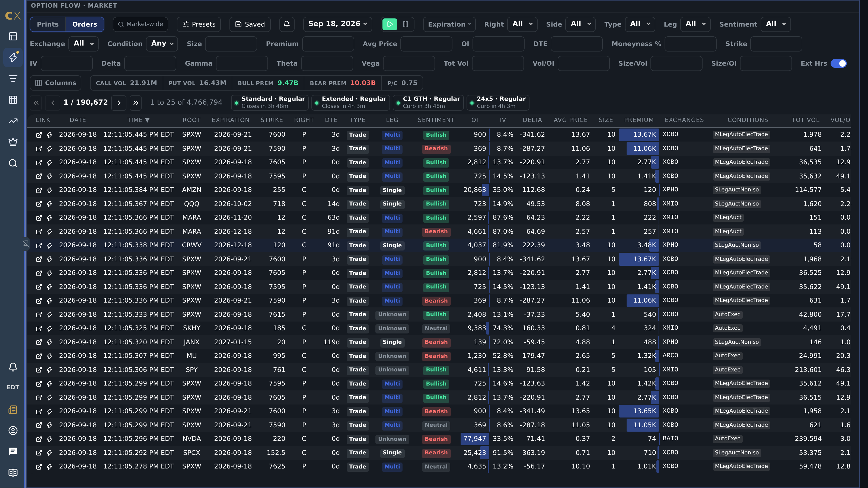868x488 pixels.
Task: Open sidebar notifications bell icon
Action: coord(13,367)
